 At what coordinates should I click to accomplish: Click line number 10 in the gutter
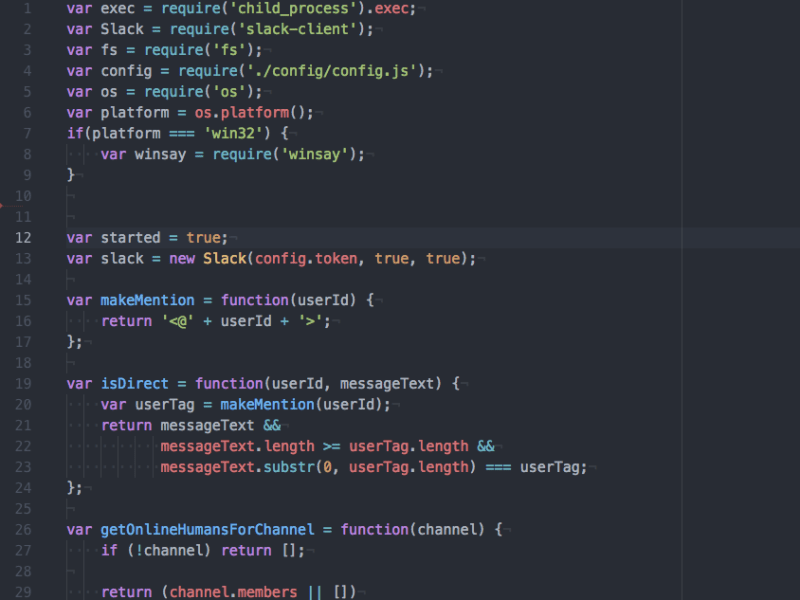23,196
